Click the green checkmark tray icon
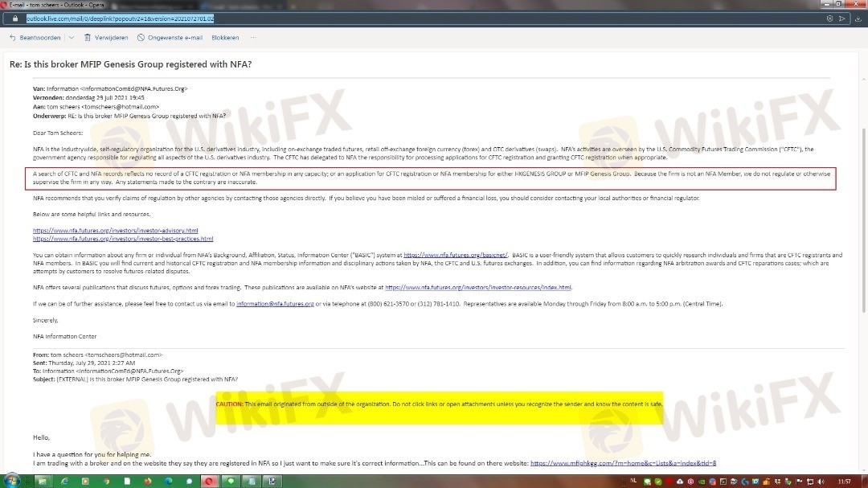 (x=658, y=482)
